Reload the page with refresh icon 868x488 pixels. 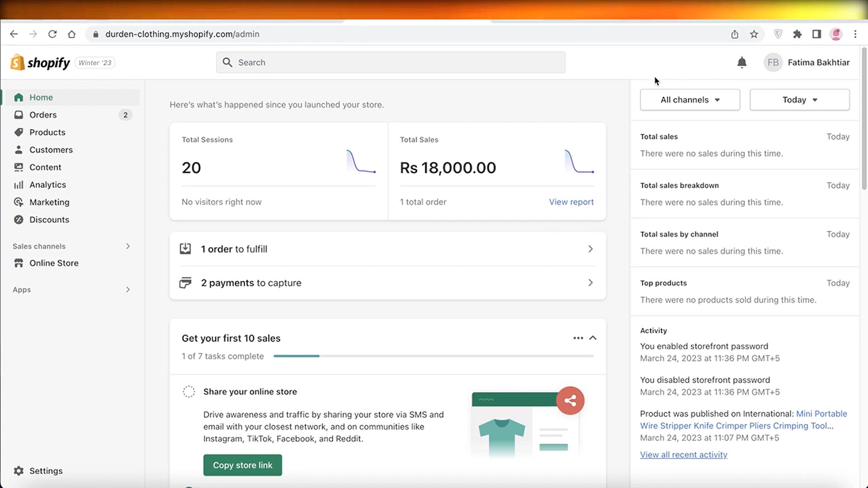tap(52, 34)
